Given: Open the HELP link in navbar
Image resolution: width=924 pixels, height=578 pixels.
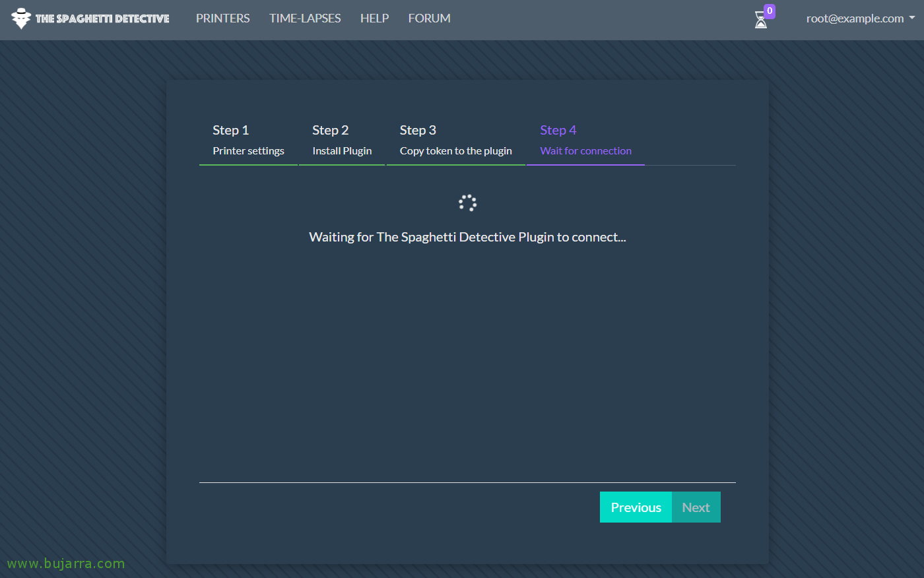Looking at the screenshot, I should (374, 18).
